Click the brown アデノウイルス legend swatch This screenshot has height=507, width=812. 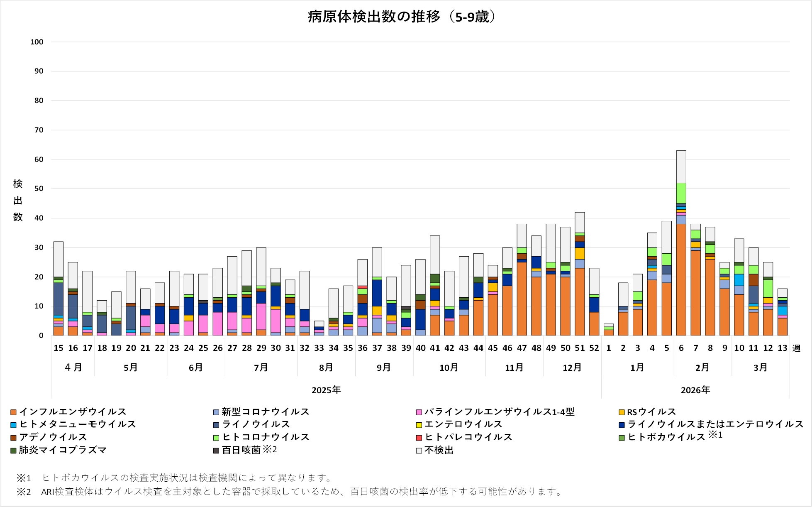(x=13, y=438)
